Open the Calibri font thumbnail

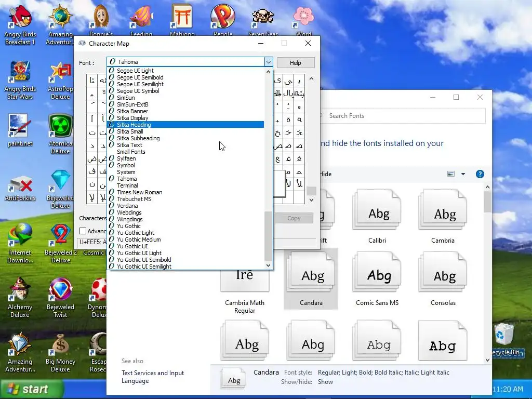pyautogui.click(x=377, y=217)
